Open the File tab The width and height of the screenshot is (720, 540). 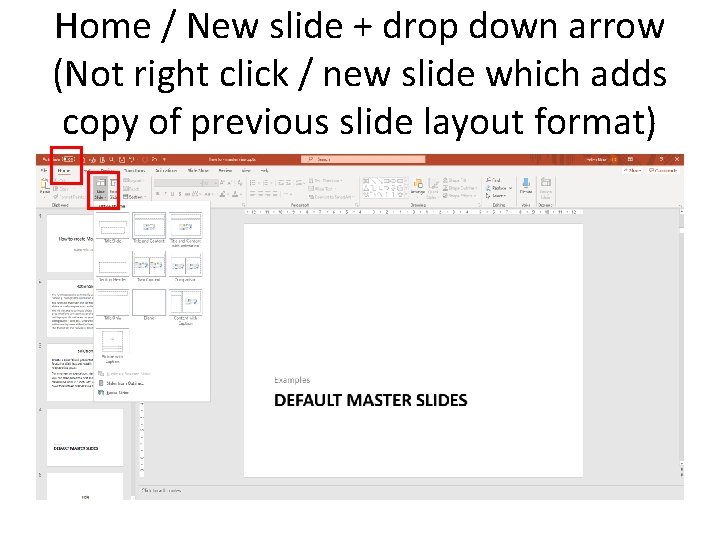44,170
